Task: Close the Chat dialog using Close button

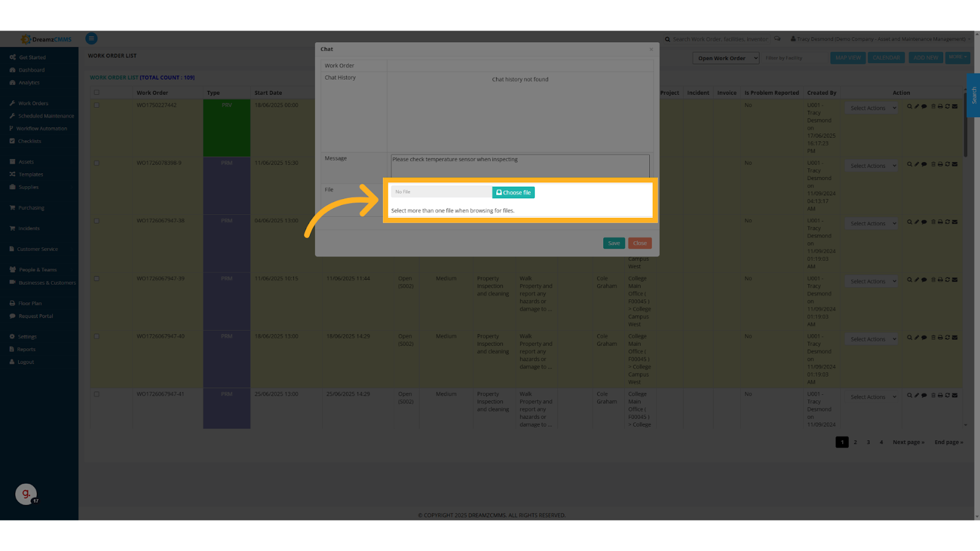Action: (639, 243)
